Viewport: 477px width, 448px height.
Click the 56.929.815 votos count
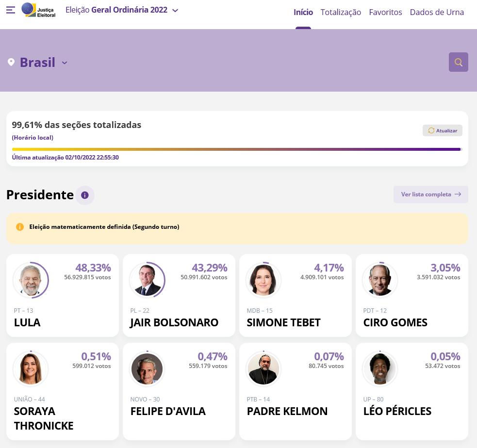pos(87,277)
